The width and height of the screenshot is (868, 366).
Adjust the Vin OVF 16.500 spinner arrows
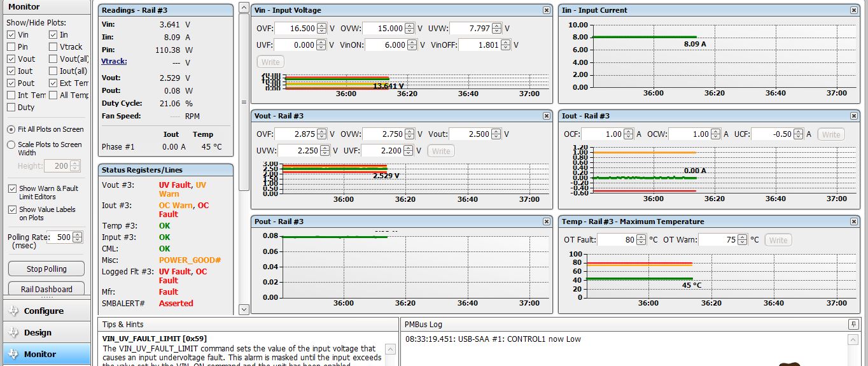coord(322,29)
